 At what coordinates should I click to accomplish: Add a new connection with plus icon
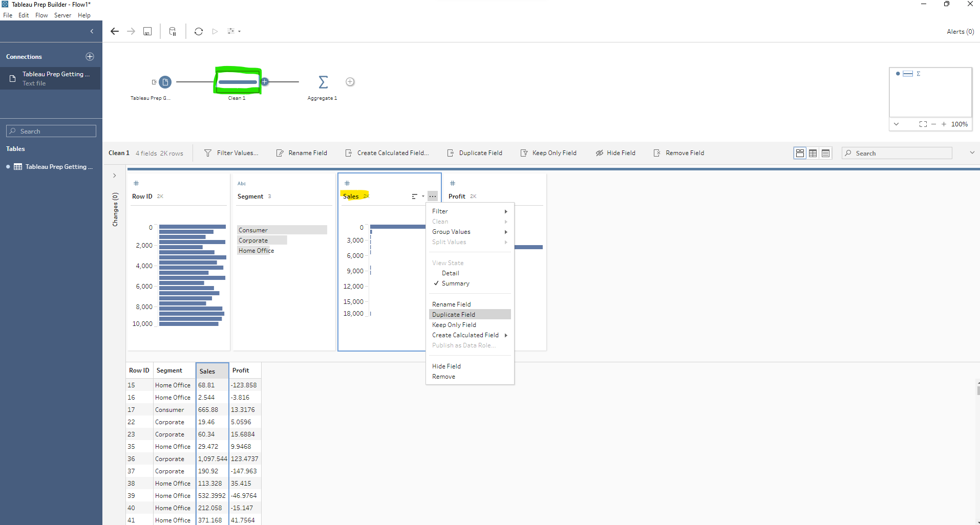pyautogui.click(x=90, y=56)
